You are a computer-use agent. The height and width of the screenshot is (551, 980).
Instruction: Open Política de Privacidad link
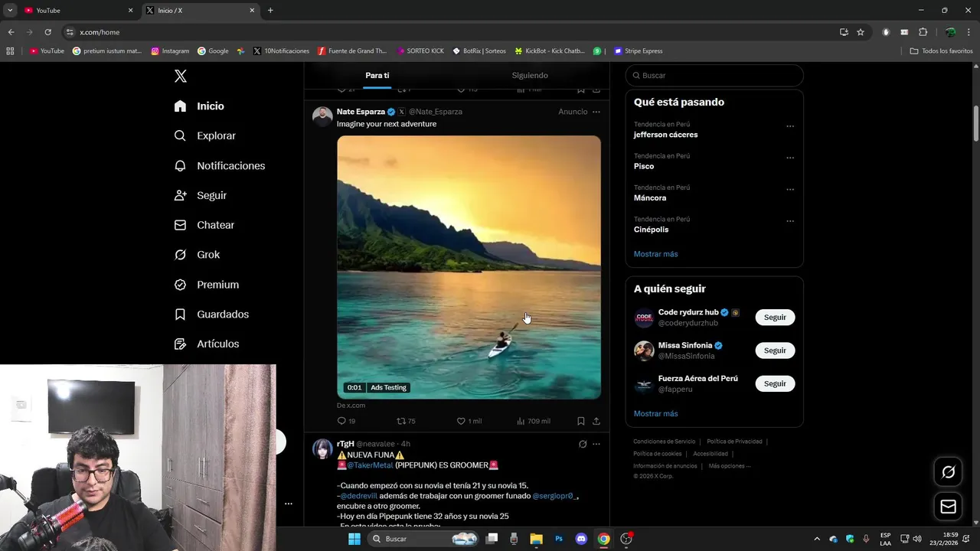(x=734, y=442)
